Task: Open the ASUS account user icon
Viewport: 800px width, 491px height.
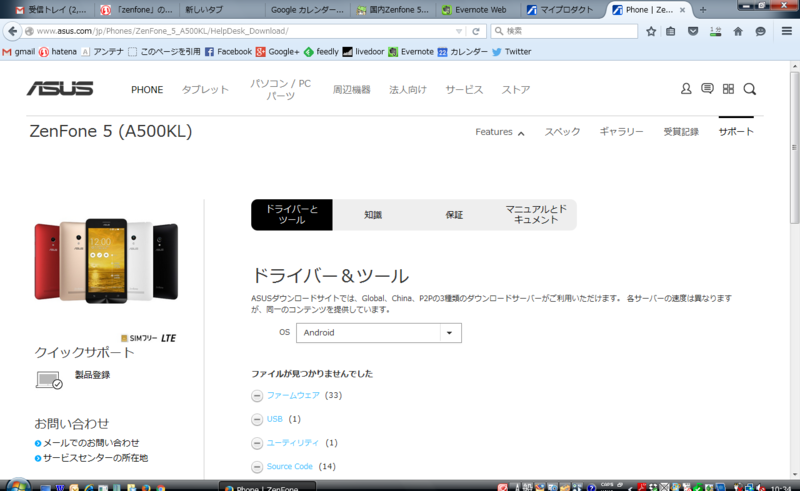Action: [686, 89]
